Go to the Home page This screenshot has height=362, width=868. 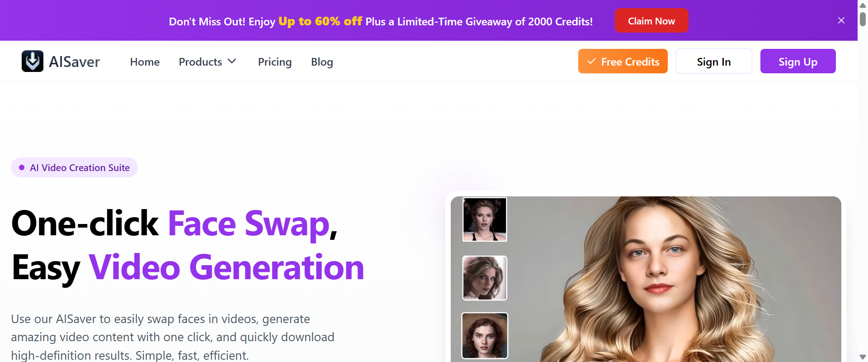(x=145, y=62)
